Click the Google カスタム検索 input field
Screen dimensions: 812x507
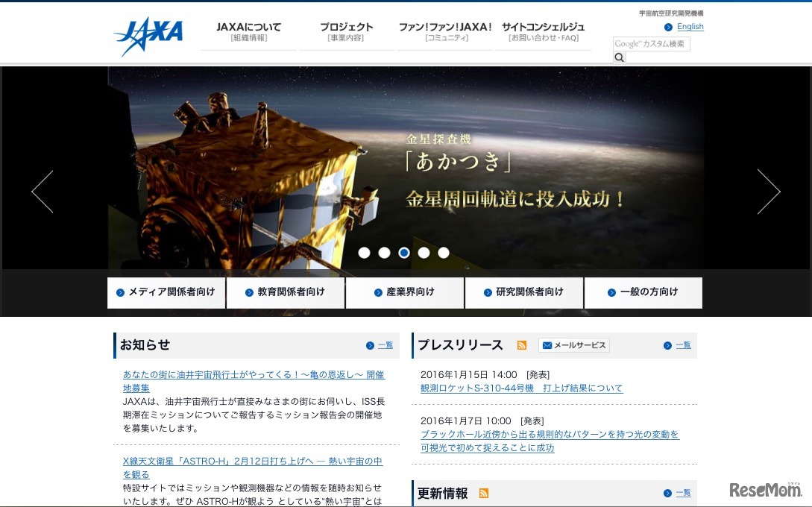(x=652, y=44)
